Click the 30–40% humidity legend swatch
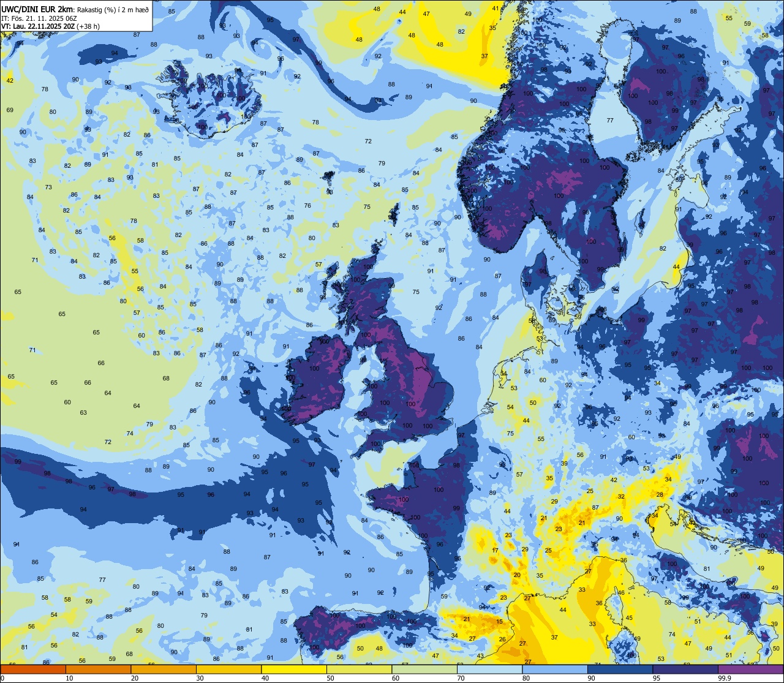The image size is (784, 683). click(228, 669)
